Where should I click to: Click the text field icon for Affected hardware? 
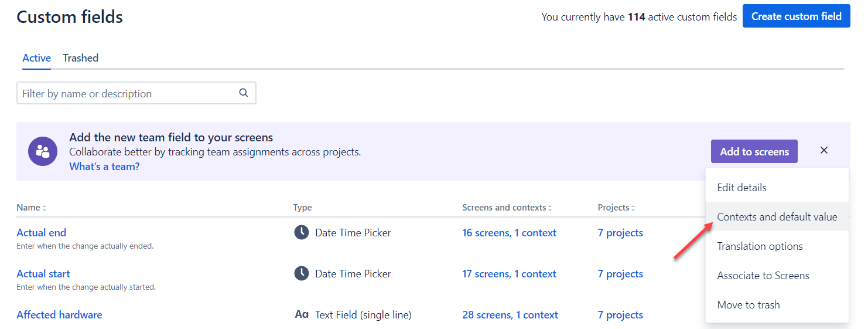301,314
